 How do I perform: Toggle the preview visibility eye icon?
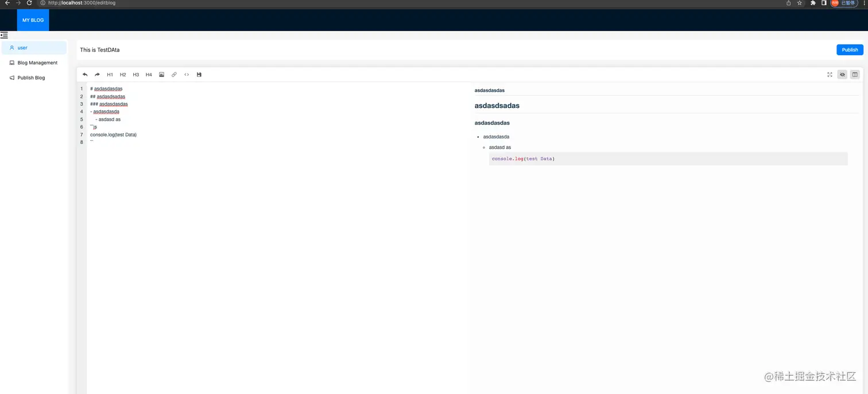(842, 75)
